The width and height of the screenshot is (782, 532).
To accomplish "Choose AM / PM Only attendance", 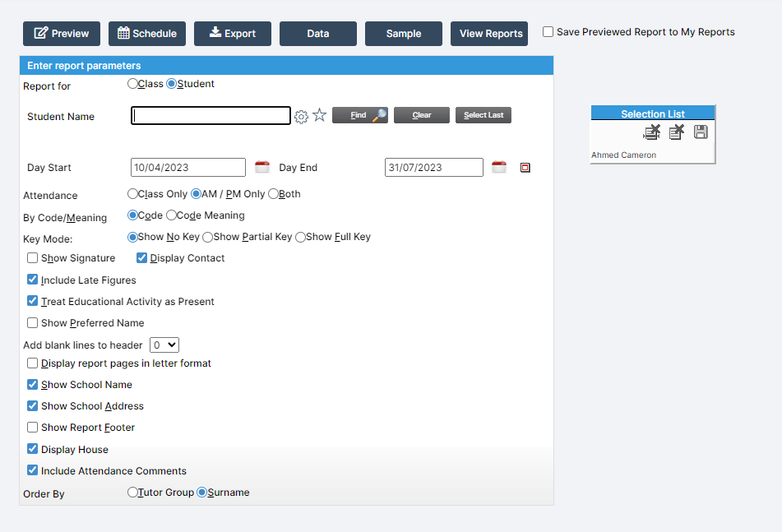I will tap(196, 193).
